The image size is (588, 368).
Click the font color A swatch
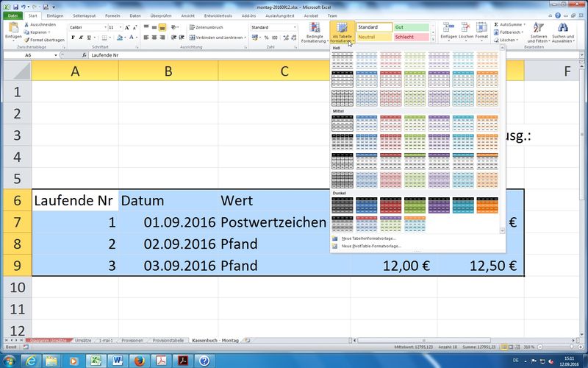click(132, 38)
